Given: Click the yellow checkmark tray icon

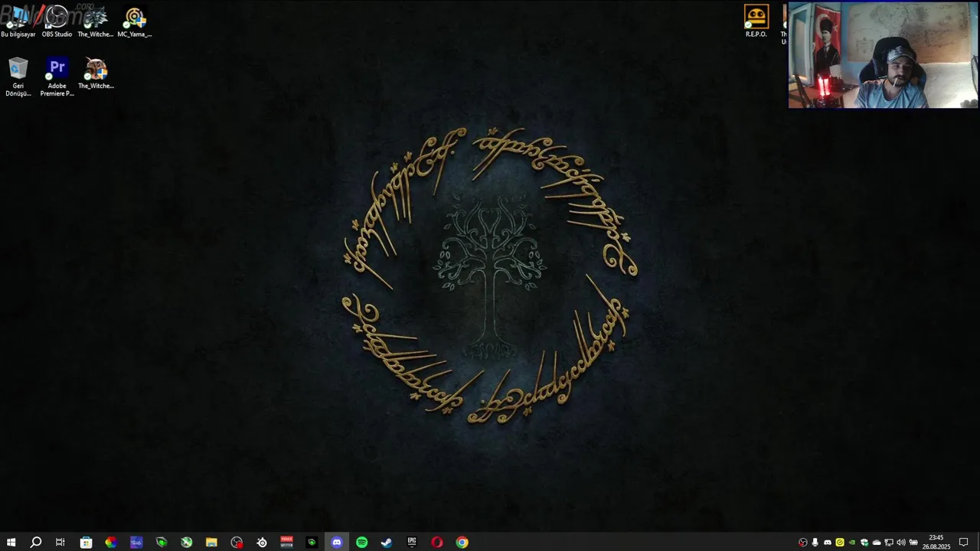Looking at the screenshot, I should [839, 543].
